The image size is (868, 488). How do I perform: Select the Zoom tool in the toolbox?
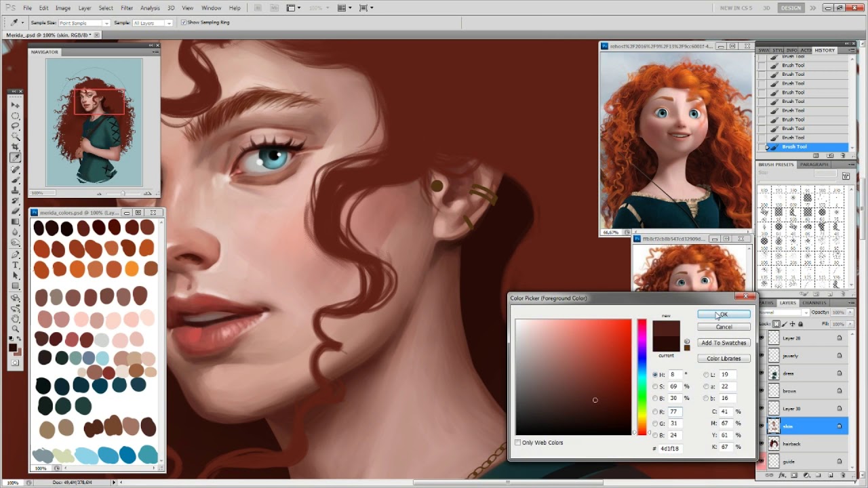[15, 329]
